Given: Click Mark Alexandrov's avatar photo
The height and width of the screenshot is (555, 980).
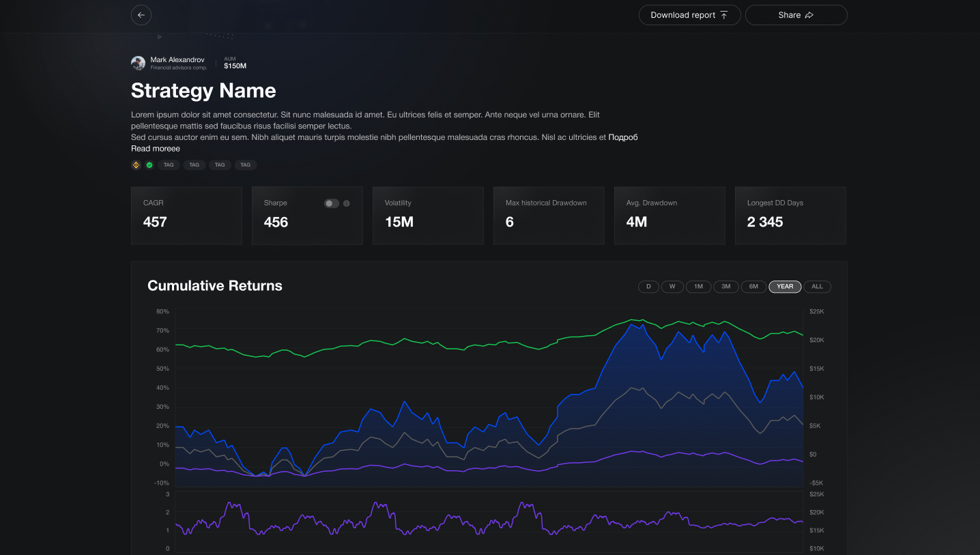Looking at the screenshot, I should click(x=138, y=63).
